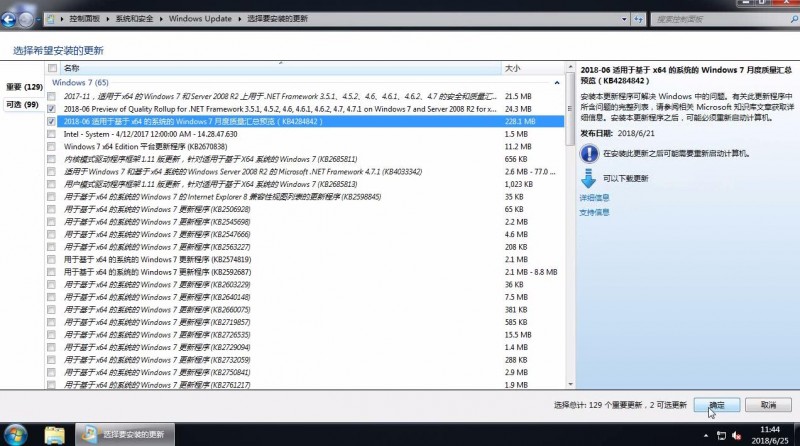Click the taskbar button 选择要安装的更新
The image size is (800, 446).
[x=125, y=435]
